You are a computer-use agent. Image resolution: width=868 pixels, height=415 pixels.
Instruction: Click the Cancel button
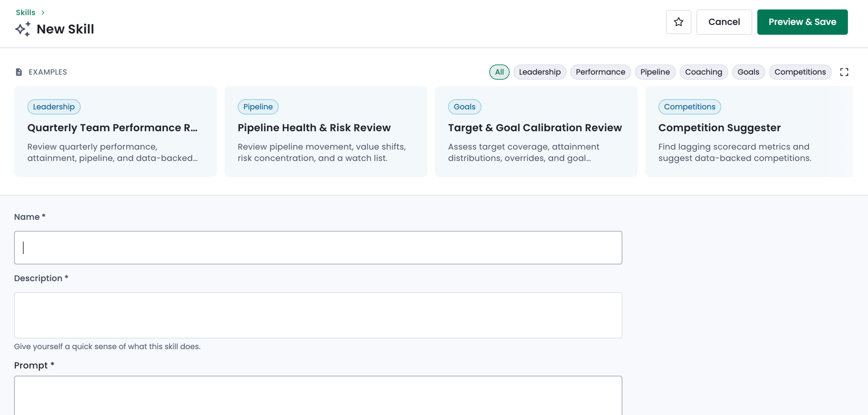(724, 22)
